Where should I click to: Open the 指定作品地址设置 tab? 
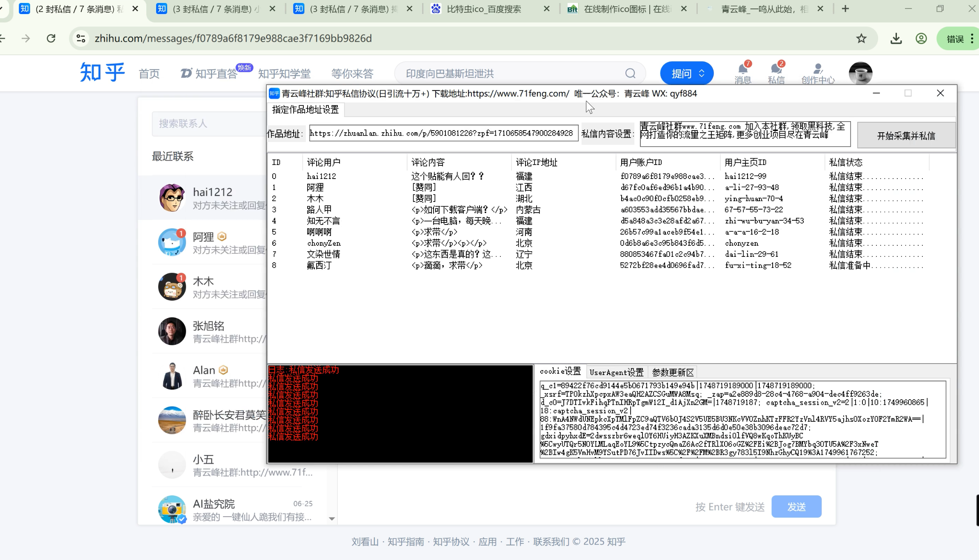[x=305, y=110]
